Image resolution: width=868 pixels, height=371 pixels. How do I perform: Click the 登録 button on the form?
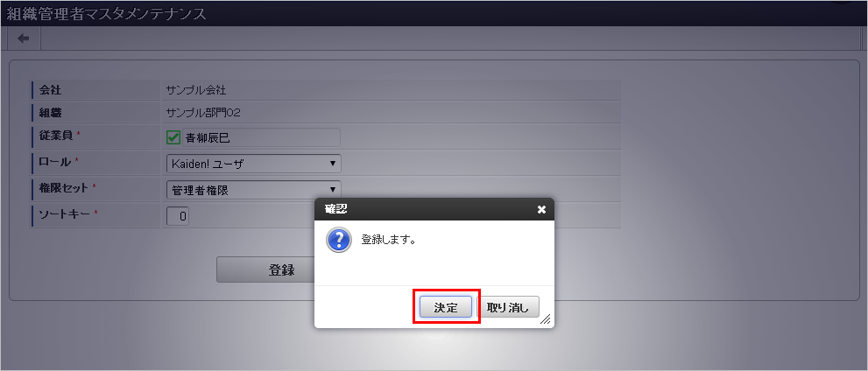(265, 269)
